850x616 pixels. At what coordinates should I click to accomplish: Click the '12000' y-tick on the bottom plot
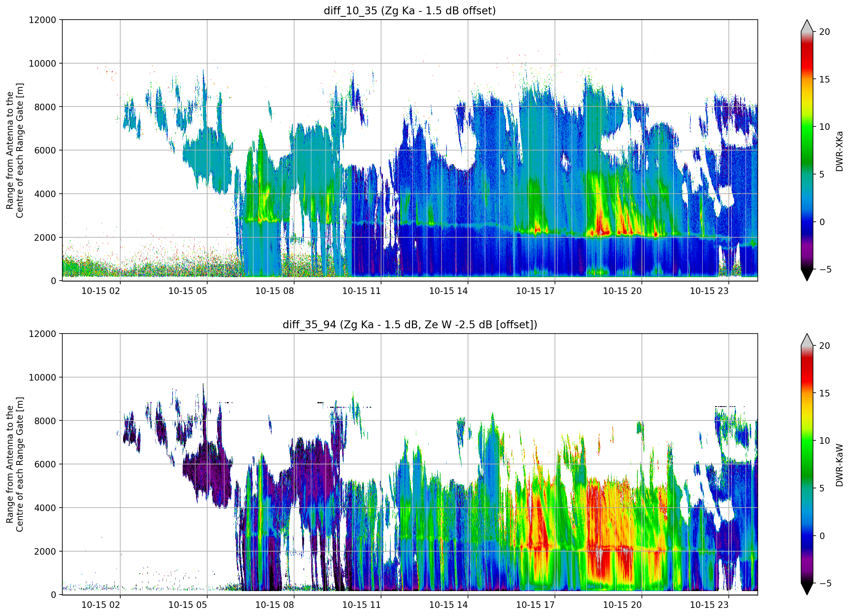pyautogui.click(x=42, y=334)
